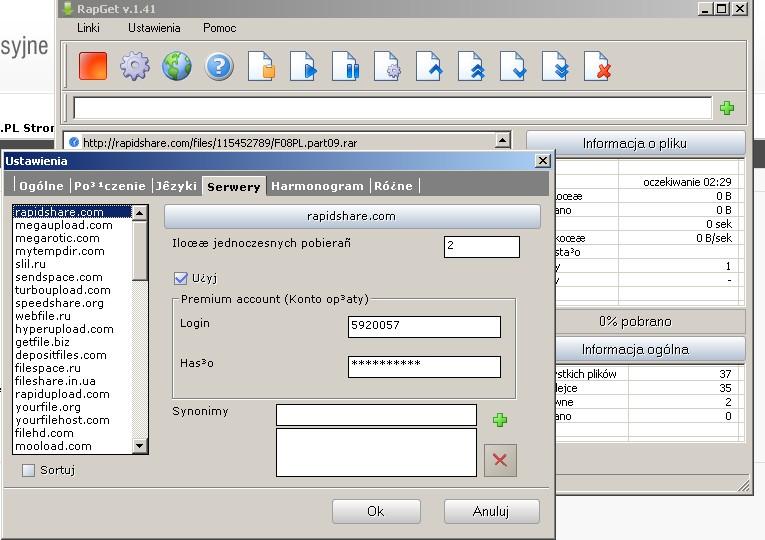Switch to the Różne tab
The image size is (765, 540).
point(393,186)
